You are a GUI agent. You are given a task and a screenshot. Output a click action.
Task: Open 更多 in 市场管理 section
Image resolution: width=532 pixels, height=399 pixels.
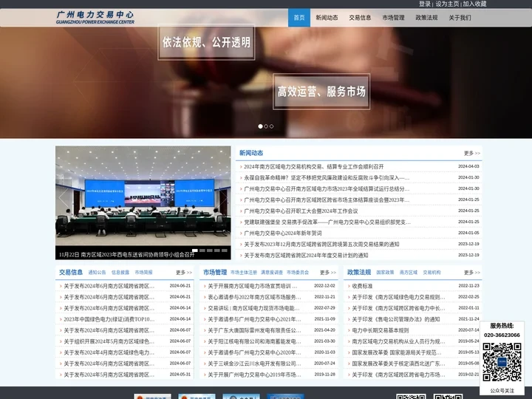click(328, 273)
